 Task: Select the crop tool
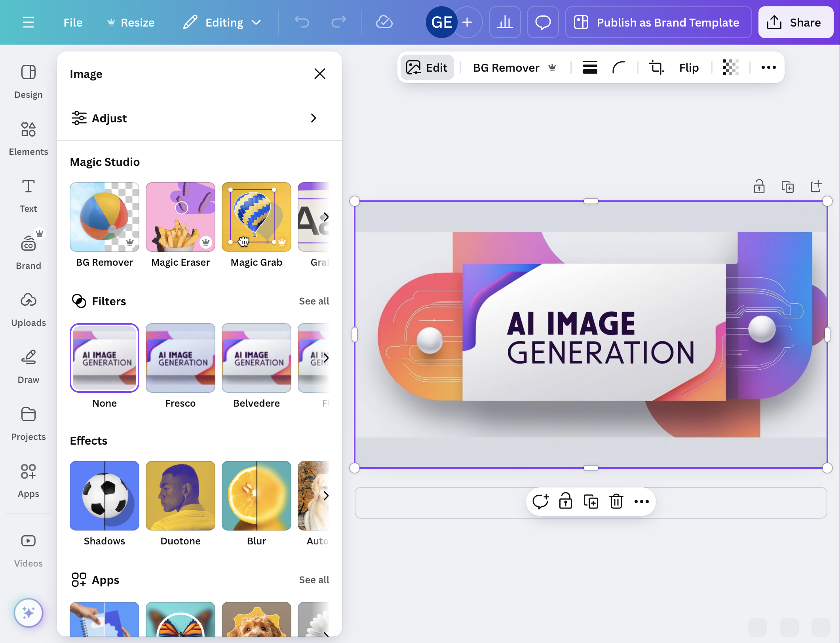pos(657,68)
